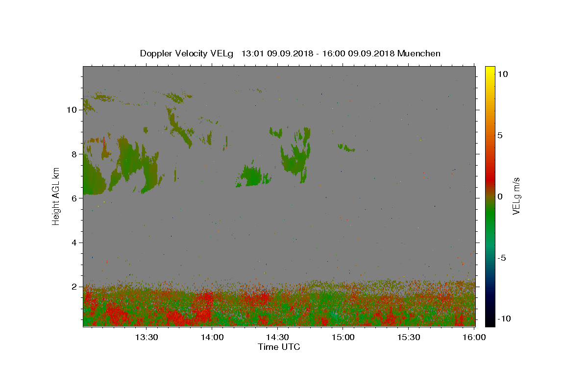Click the height tick label 10
588x392 pixels.
pyautogui.click(x=71, y=110)
